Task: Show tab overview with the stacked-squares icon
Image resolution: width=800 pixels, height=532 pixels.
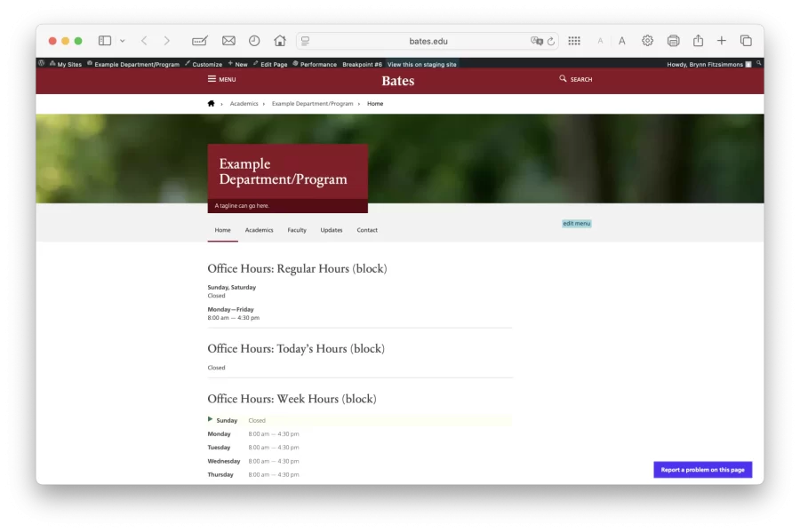Action: pos(746,40)
